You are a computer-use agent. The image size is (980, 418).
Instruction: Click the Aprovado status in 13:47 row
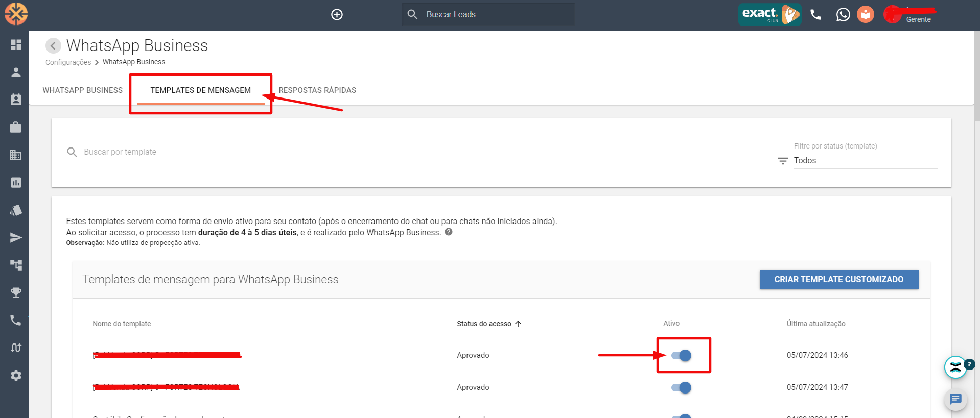[473, 387]
